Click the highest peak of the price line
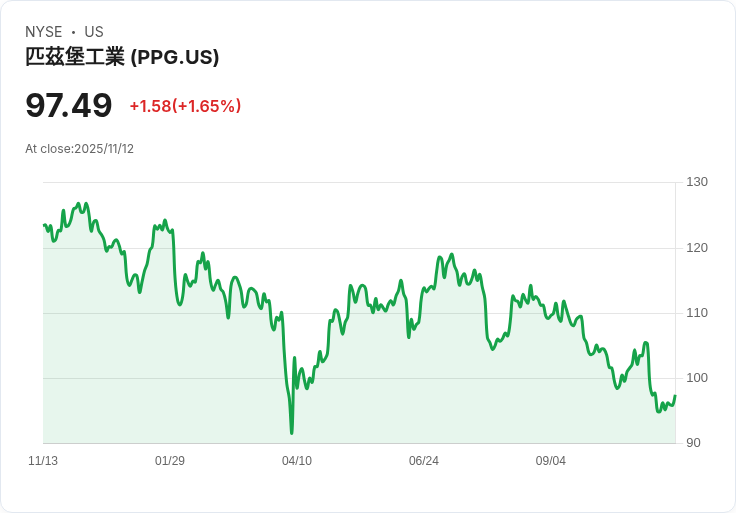 [x=79, y=204]
